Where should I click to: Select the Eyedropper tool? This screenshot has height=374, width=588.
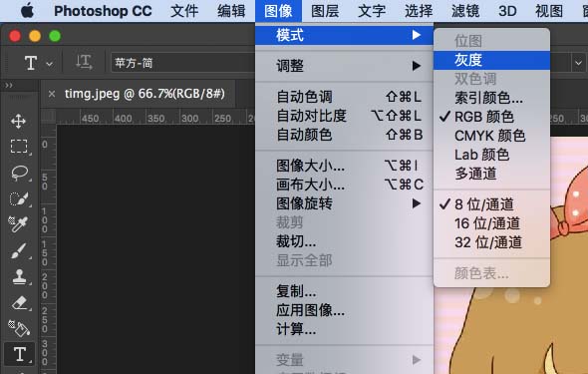tap(18, 224)
